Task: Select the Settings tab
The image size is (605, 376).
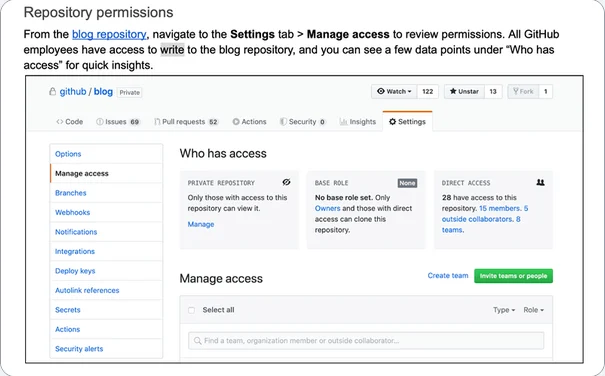Action: (x=407, y=122)
